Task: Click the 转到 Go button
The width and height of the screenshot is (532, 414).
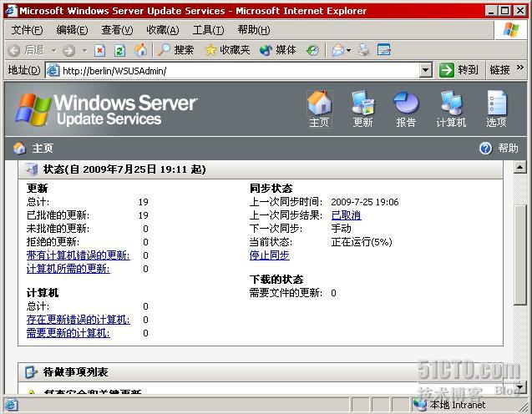Action: point(458,70)
